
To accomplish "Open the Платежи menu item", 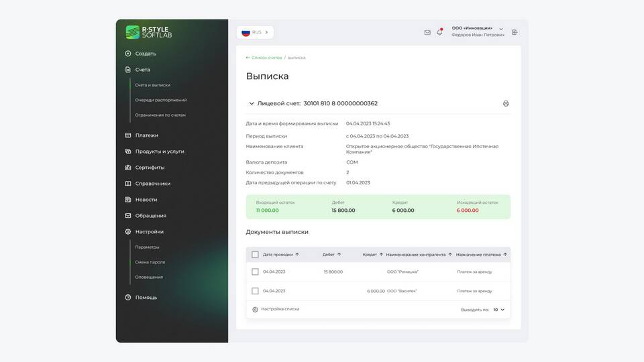I will 146,135.
